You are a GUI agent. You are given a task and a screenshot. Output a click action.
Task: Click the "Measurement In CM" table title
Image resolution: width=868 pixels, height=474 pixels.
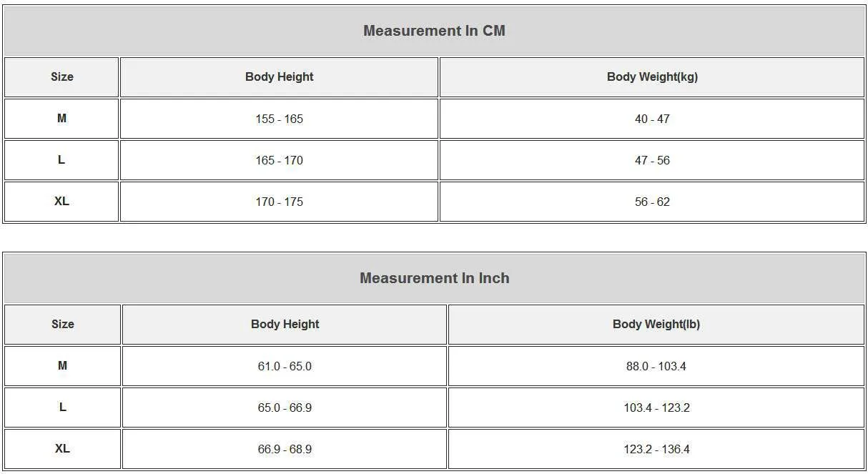point(434,31)
